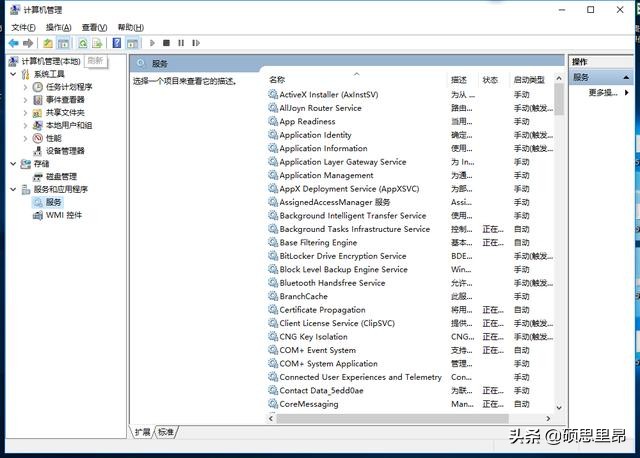Toggle the action pane toolbar icon

coord(132,43)
